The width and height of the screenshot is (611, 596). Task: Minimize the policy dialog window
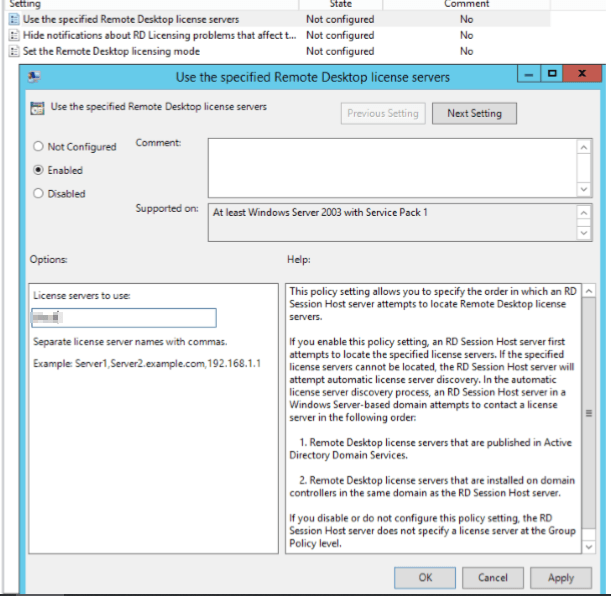529,74
